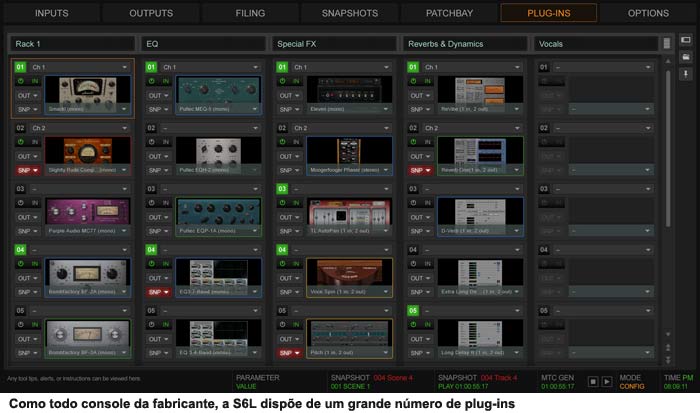The height and width of the screenshot is (413, 700).
Task: Click the pin icon in right sidebar
Action: tap(686, 74)
